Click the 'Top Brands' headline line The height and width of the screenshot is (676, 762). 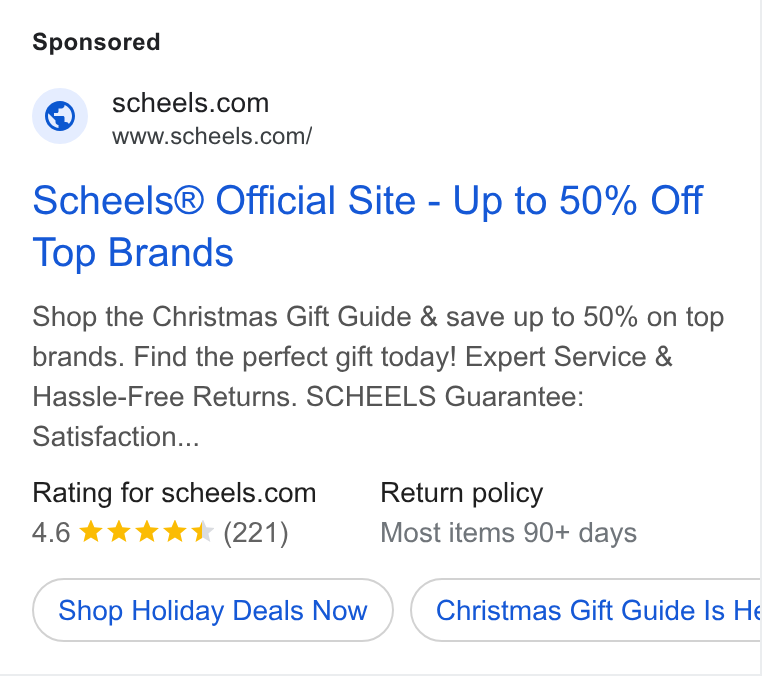[x=133, y=253]
